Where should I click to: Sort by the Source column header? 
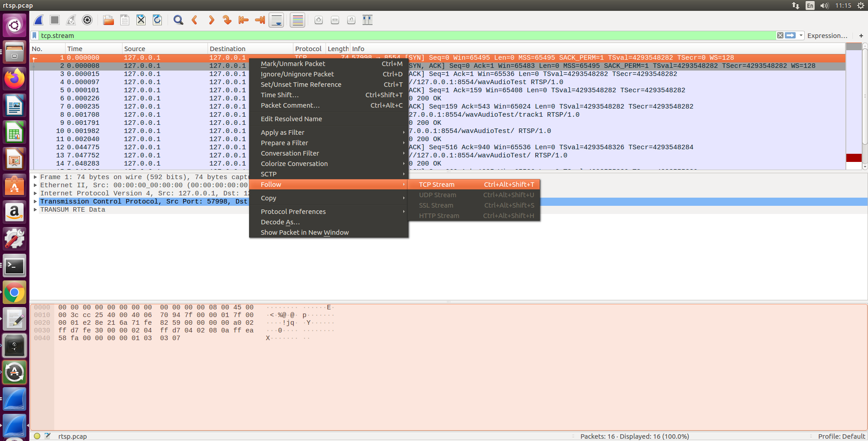(165, 48)
